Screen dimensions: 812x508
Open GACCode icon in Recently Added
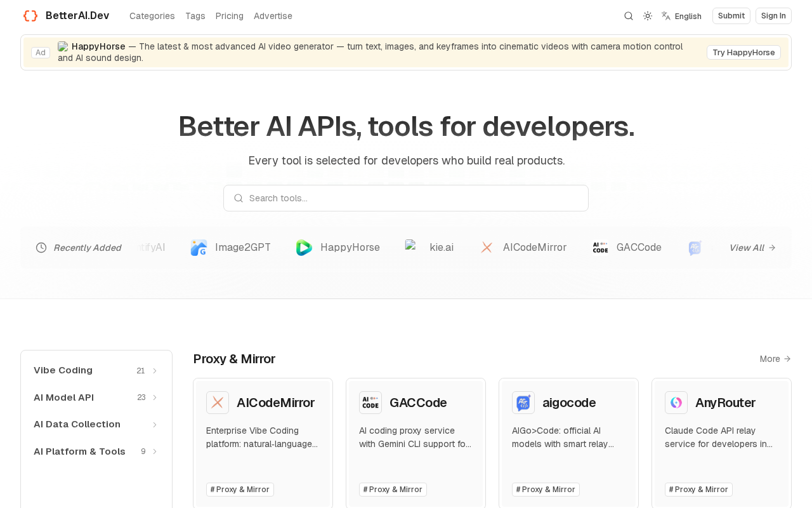[x=601, y=248]
